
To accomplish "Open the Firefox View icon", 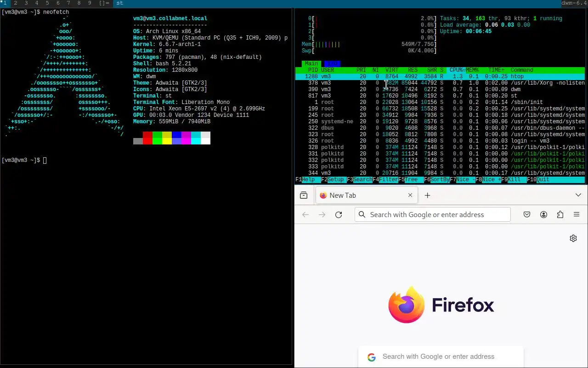I will 304,195.
